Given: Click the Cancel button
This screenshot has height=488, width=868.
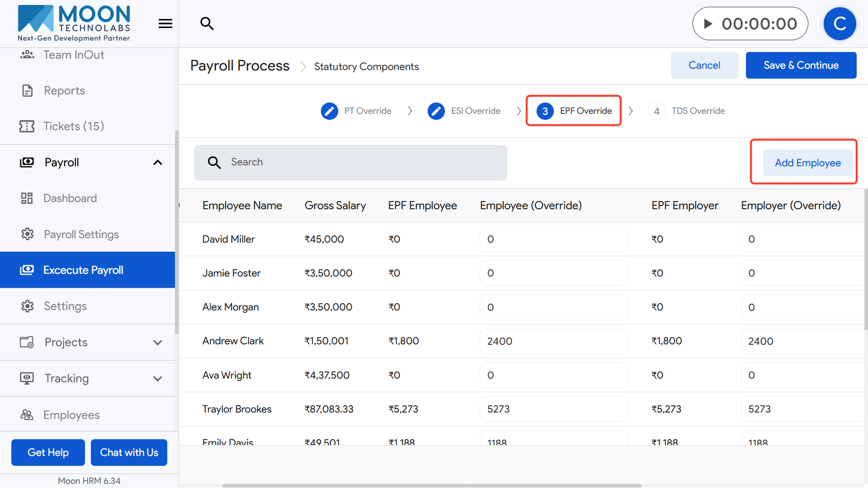Looking at the screenshot, I should [x=704, y=65].
